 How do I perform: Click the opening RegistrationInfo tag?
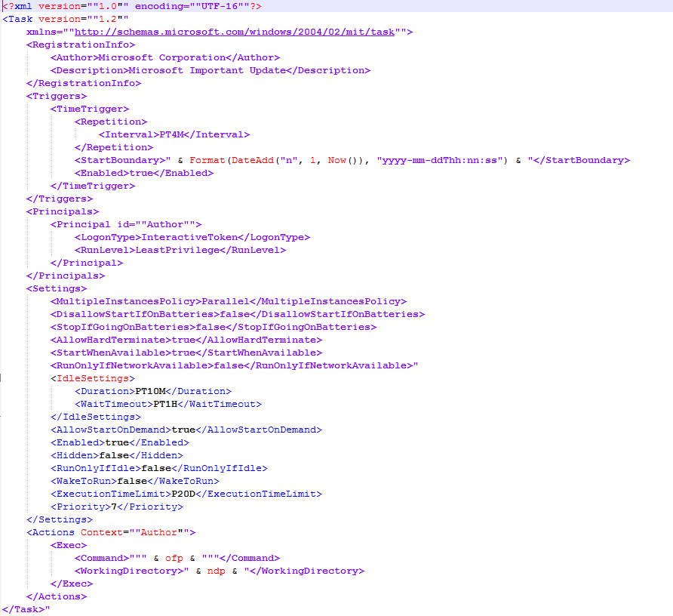click(81, 45)
